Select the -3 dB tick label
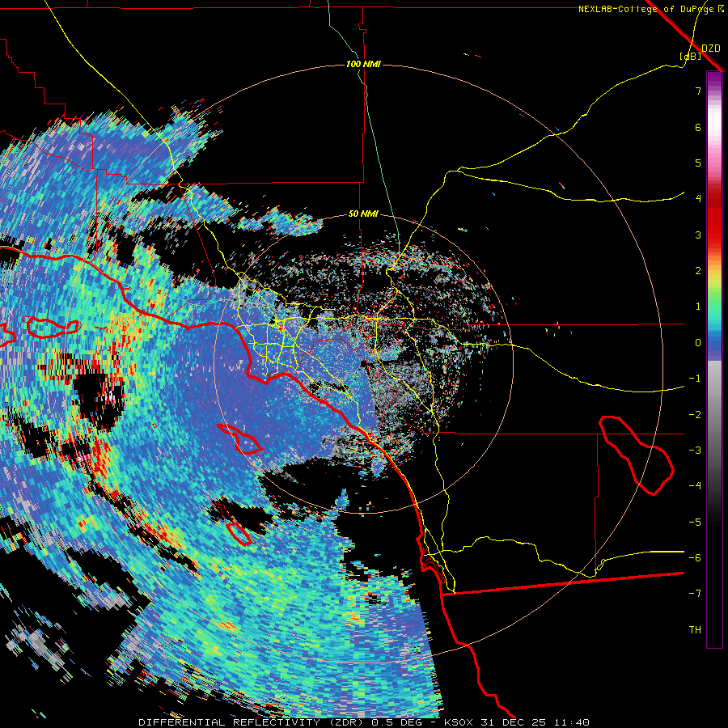Viewport: 728px width, 728px height. 695,451
